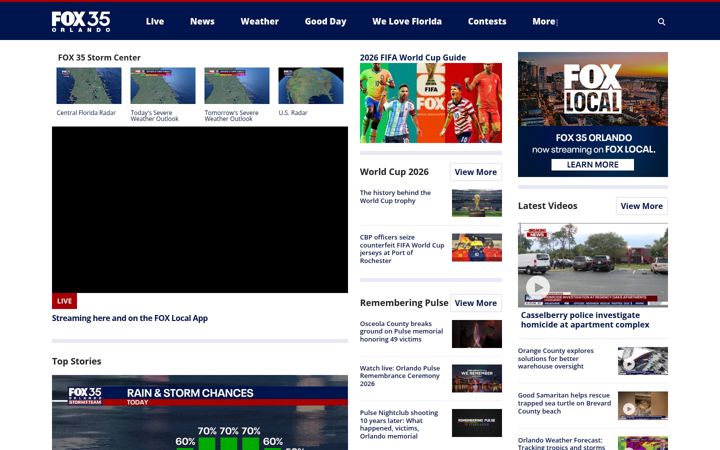Open Good Samaritan sea turtle rescue story

click(x=564, y=403)
